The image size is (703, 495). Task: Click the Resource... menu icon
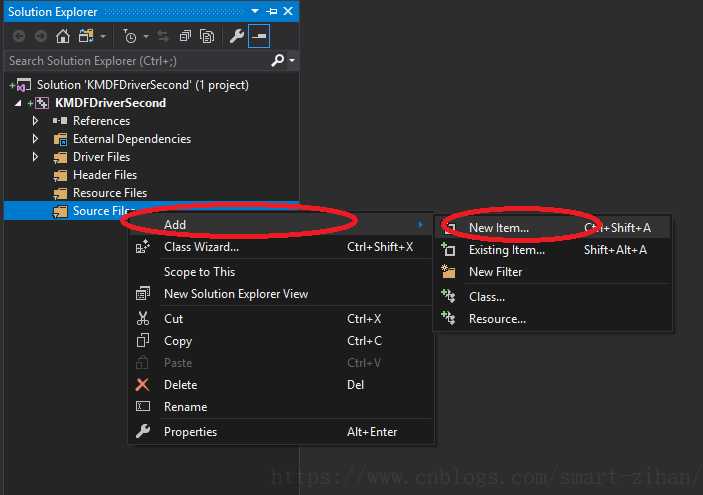[448, 318]
